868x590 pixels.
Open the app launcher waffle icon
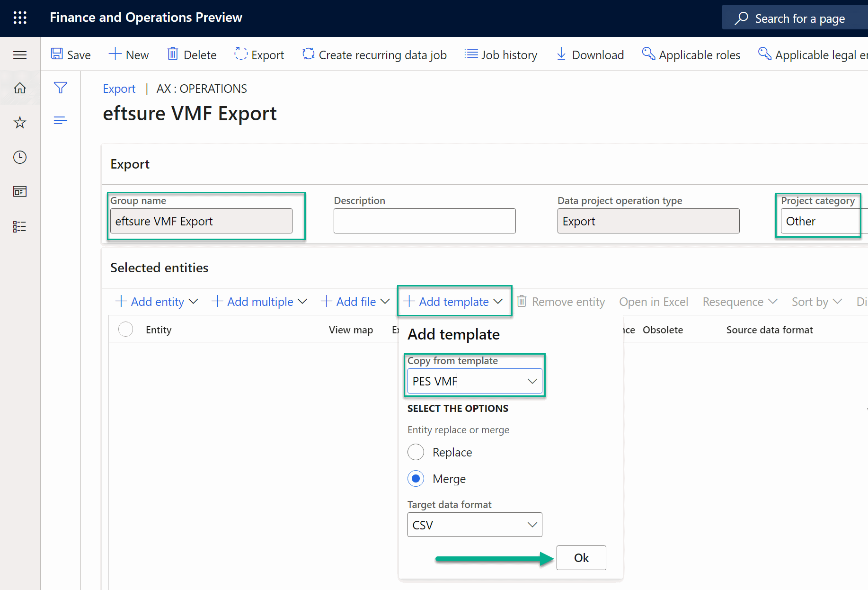(20, 18)
